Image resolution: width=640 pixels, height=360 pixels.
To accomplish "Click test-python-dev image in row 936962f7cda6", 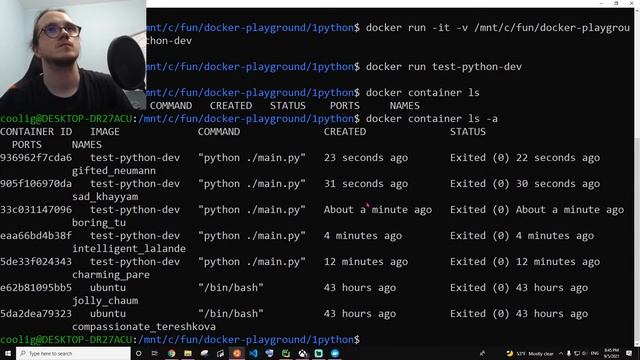I will coord(135,158).
